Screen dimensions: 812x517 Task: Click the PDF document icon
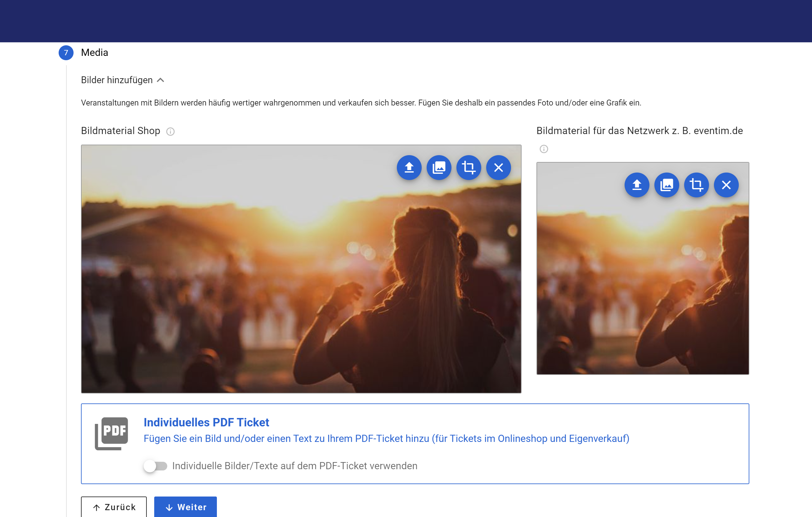click(112, 433)
